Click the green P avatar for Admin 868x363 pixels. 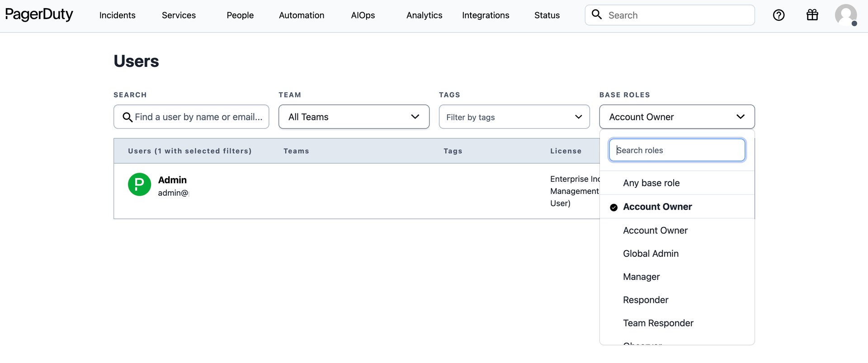pos(139,184)
